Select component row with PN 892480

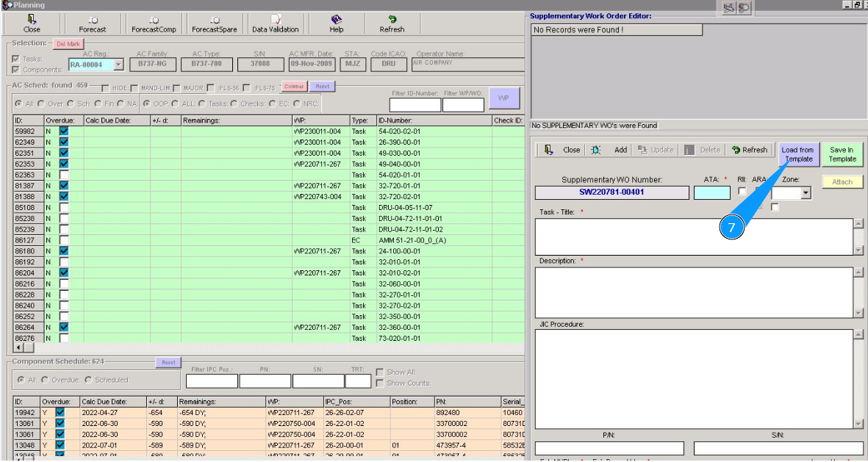268,412
